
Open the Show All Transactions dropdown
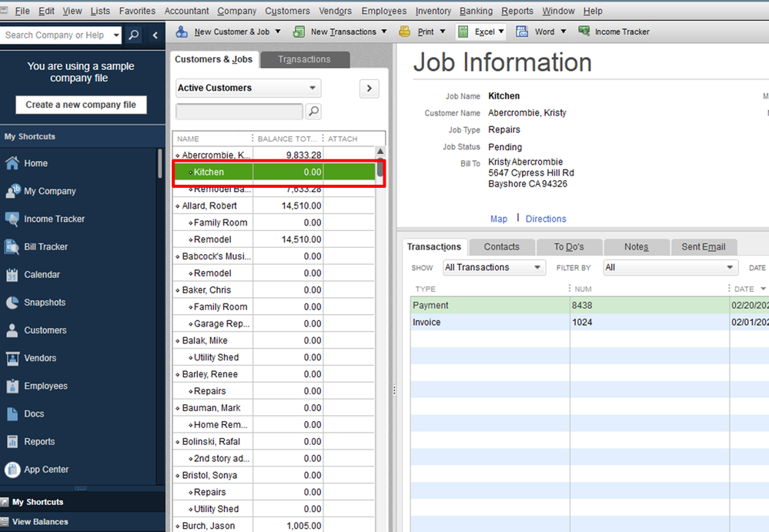point(494,268)
